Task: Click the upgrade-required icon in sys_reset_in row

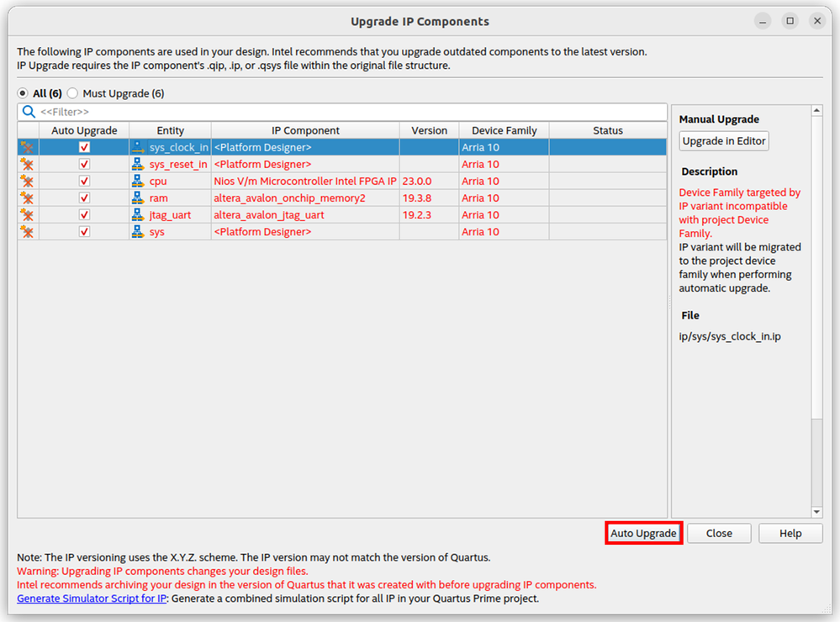Action: [x=27, y=165]
